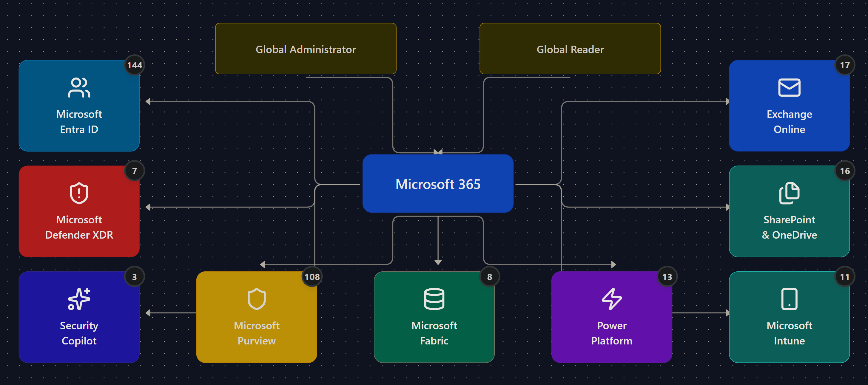Click the 108 badge on Microsoft Purview
This screenshot has height=385, width=868.
click(x=312, y=276)
